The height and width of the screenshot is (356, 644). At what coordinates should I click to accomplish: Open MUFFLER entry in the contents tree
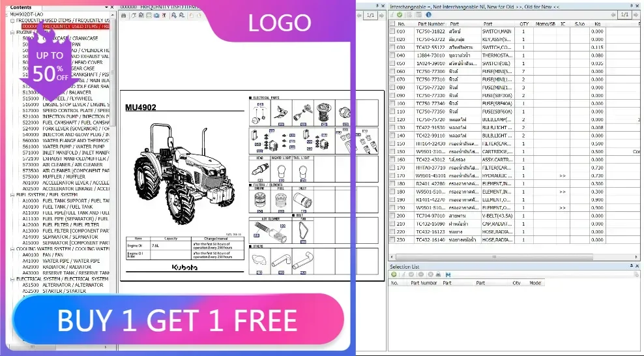pos(53,177)
